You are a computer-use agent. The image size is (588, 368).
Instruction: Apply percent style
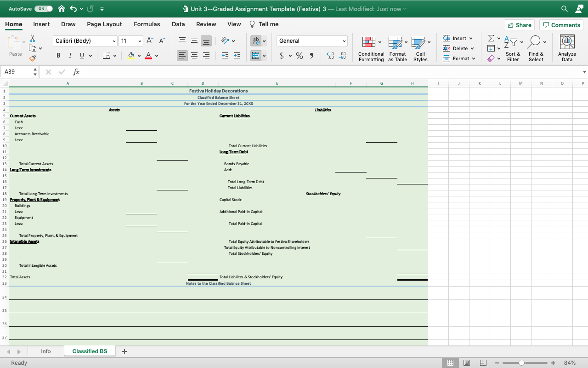[x=300, y=56]
